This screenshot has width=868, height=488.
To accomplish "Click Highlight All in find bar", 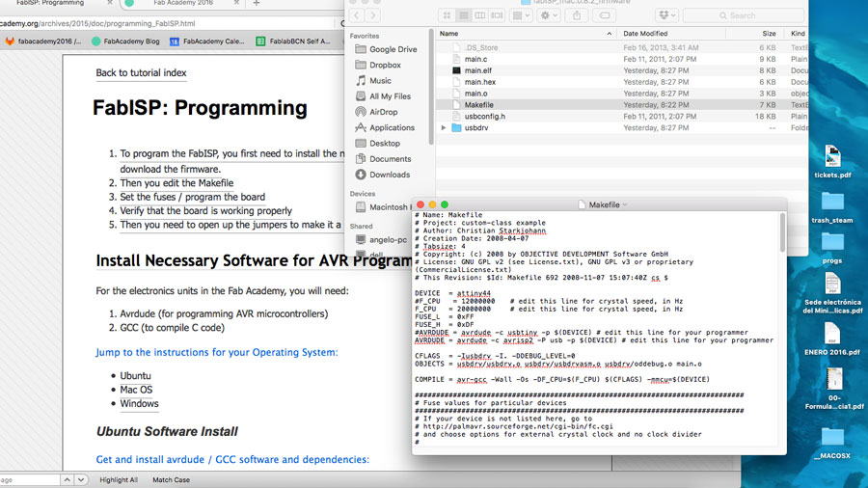I will [x=119, y=479].
